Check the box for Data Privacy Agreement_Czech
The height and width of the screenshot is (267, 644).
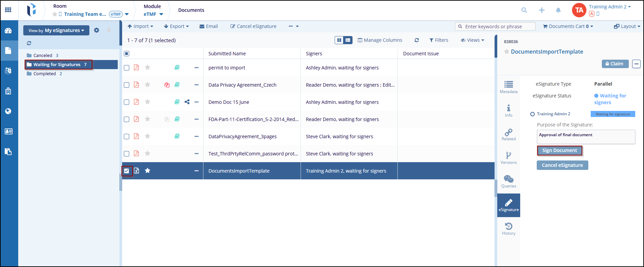127,85
